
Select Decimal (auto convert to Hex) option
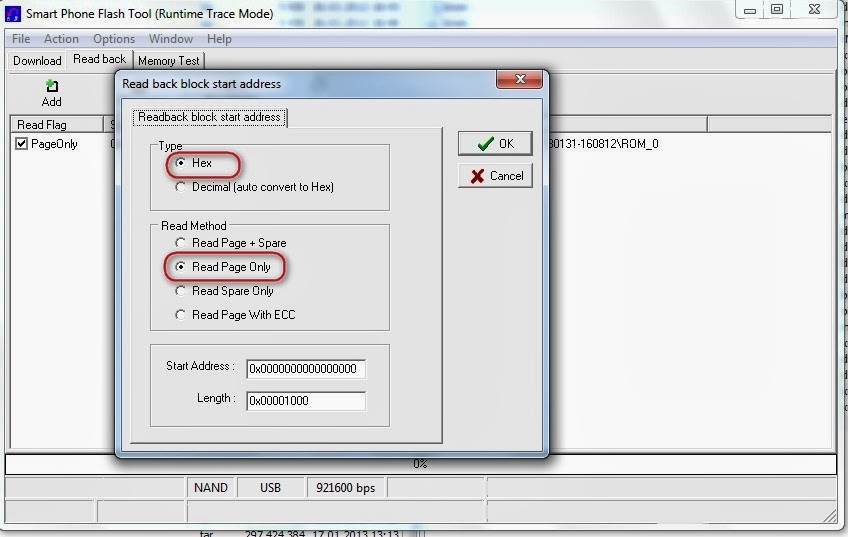(181, 187)
